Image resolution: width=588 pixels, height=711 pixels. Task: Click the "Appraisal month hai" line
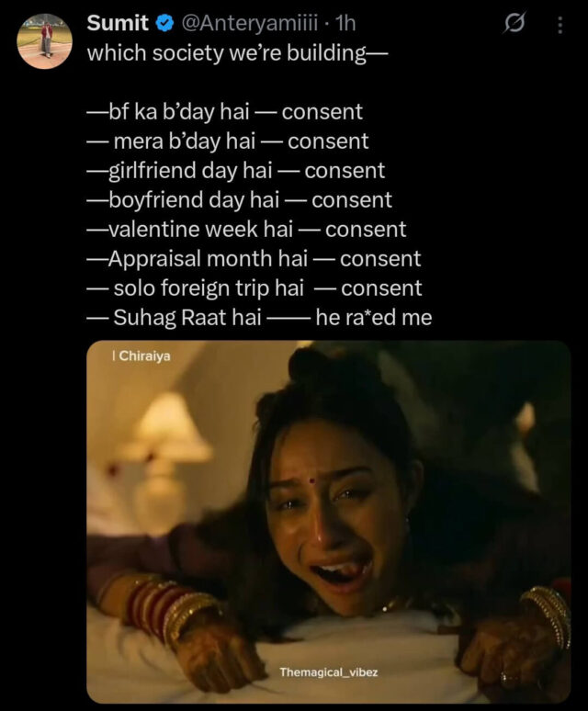(x=254, y=259)
